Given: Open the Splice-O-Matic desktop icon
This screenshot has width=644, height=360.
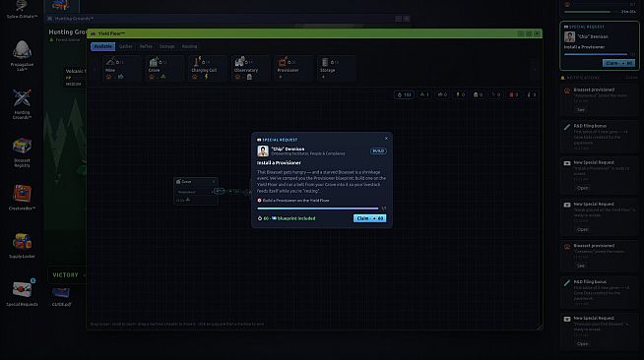Looking at the screenshot, I should pyautogui.click(x=22, y=9).
